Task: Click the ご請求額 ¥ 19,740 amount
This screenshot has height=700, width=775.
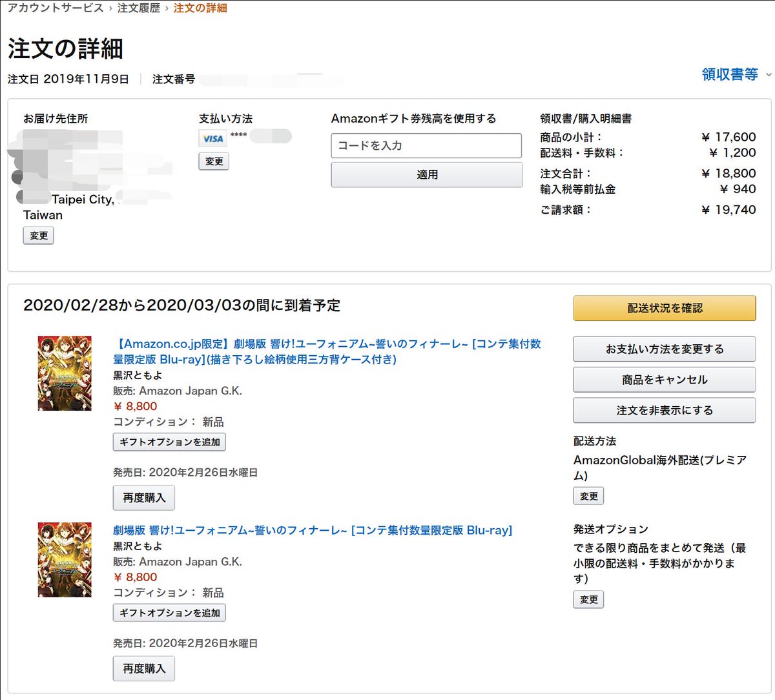Action: point(728,209)
